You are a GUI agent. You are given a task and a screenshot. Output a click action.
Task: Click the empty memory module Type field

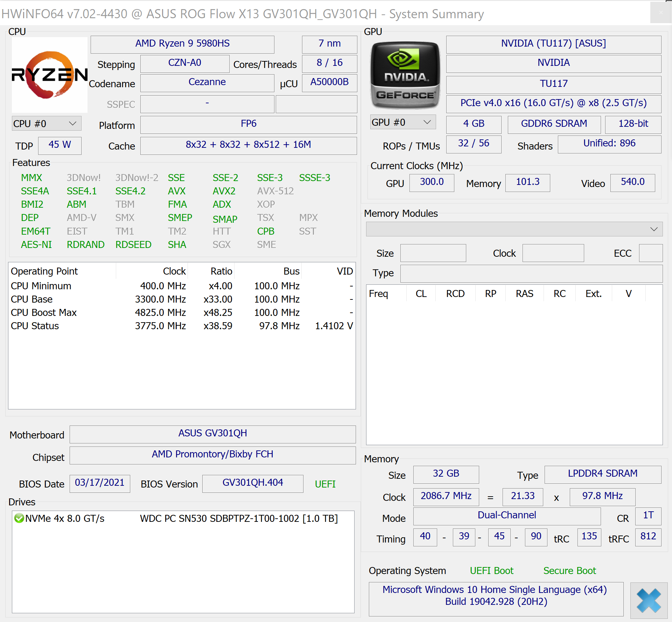point(531,274)
